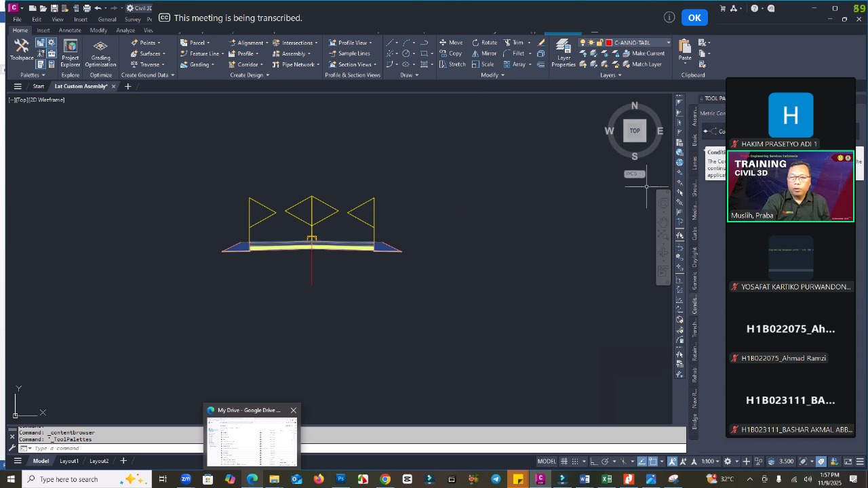Screen dimensions: 868x488
Task: Choose the Mirror tool
Action: pyautogui.click(x=484, y=54)
